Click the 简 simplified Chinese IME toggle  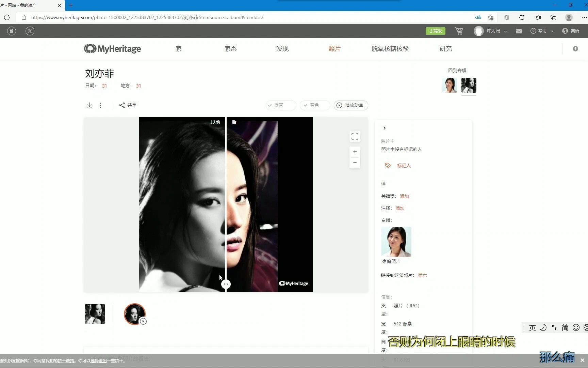(x=565, y=327)
